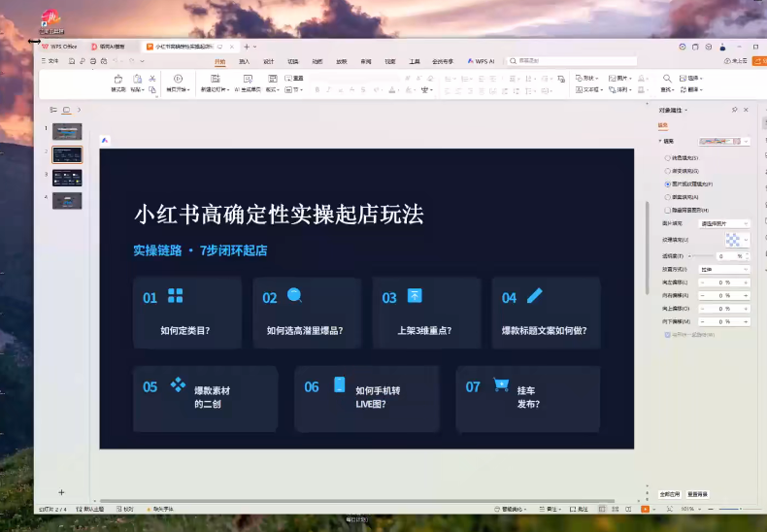The image size is (767, 532).
Task: Switch to outline view icon in slide panel
Action: coord(53,110)
